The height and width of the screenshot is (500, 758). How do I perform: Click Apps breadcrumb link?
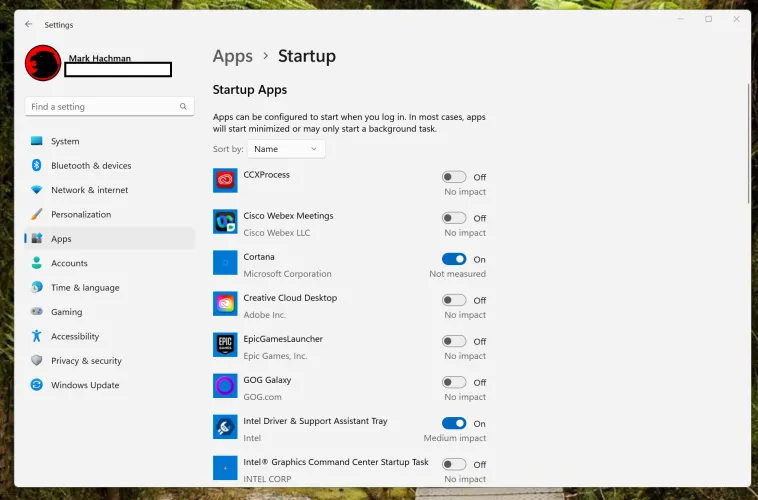tap(232, 57)
